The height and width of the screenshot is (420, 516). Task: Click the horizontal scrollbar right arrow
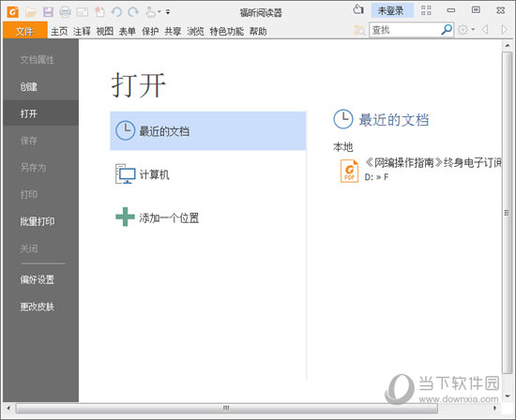[x=494, y=408]
